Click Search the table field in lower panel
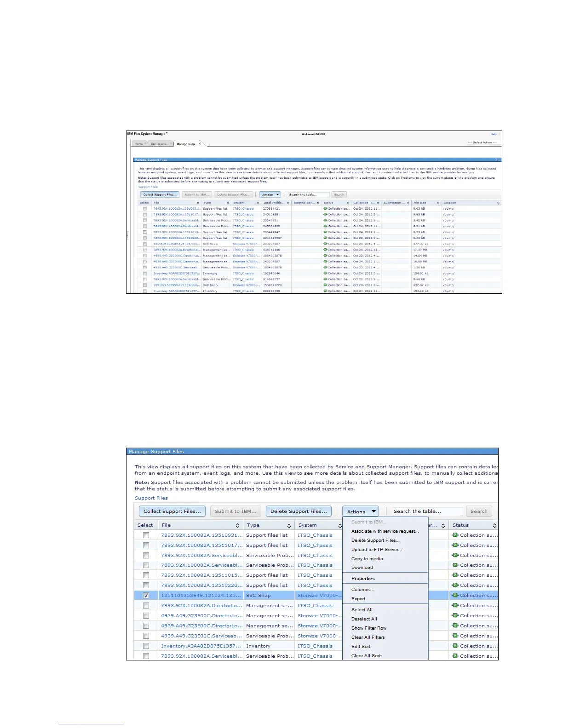The width and height of the screenshot is (563, 728). 428,512
